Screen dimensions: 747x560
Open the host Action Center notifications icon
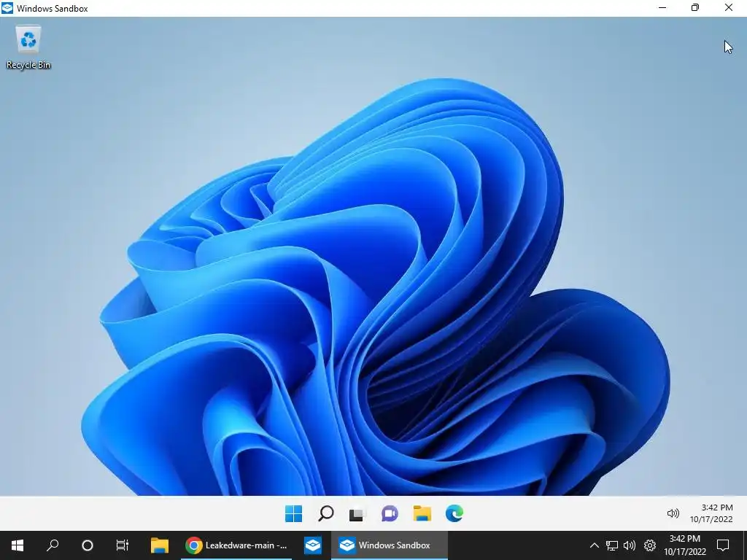(x=723, y=545)
